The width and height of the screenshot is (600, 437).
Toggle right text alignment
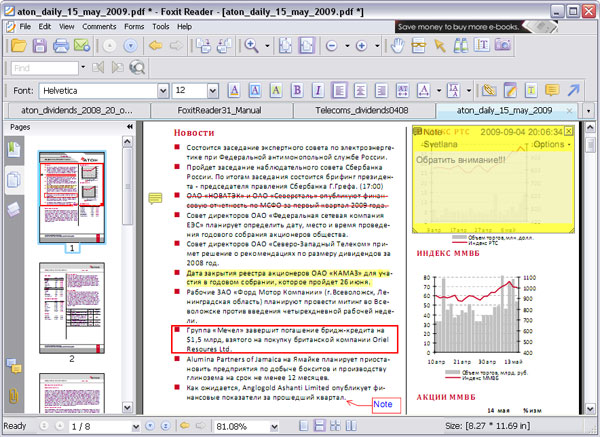click(x=381, y=91)
